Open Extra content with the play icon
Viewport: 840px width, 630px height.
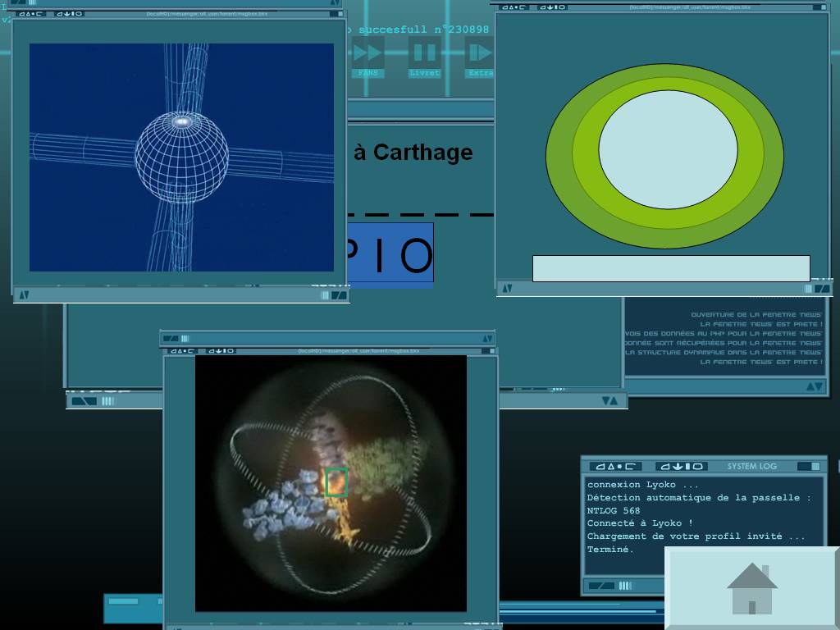478,52
